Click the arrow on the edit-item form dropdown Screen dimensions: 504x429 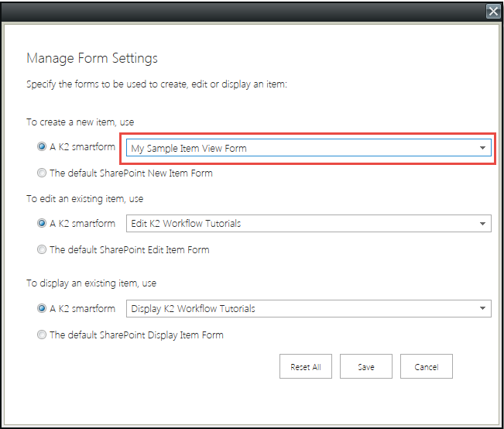(482, 224)
